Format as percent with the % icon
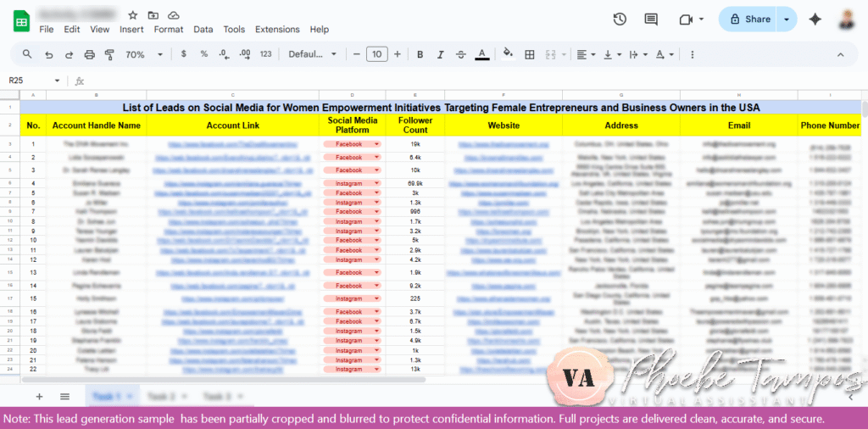868x429 pixels. coord(204,54)
